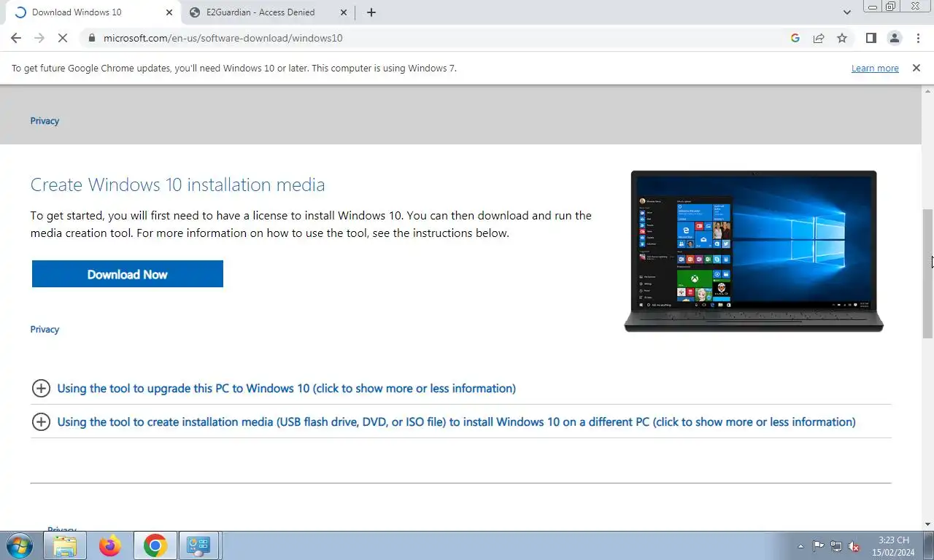Screen dimensions: 934x560
Task: Open Windows Explorer from the taskbar
Action: pyautogui.click(x=65, y=545)
